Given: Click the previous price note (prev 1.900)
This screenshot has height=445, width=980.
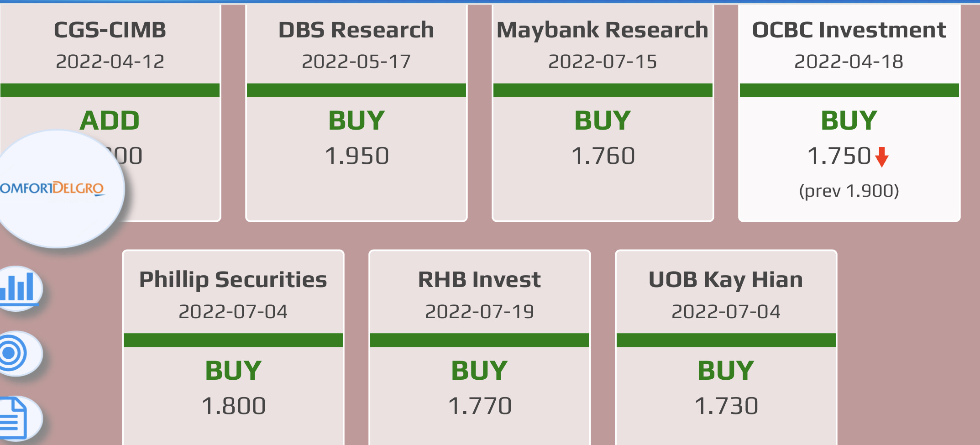Looking at the screenshot, I should 849,191.
